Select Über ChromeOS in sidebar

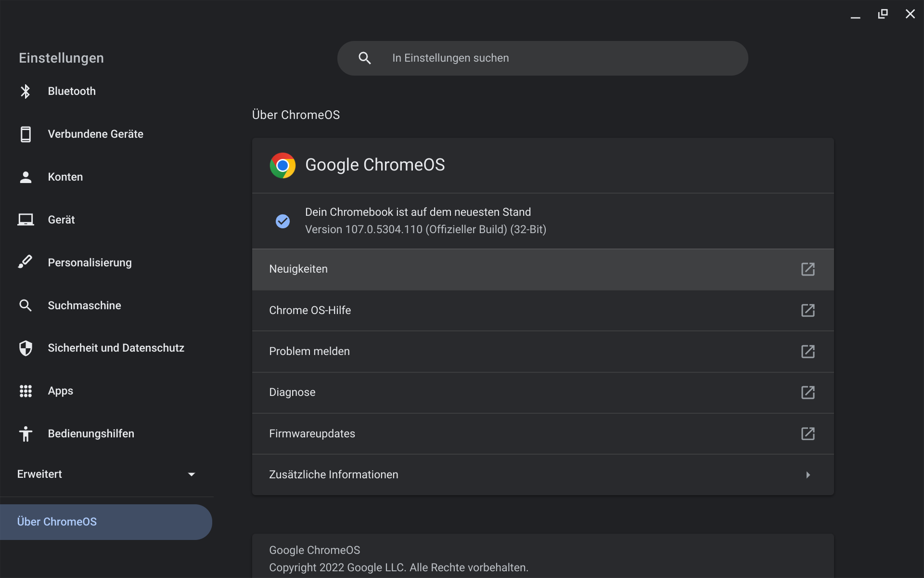57,522
